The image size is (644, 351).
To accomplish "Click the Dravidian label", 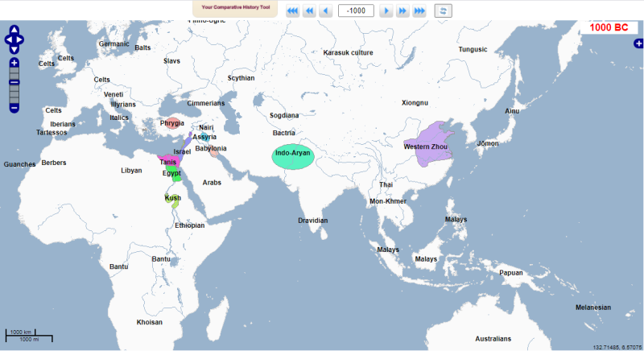I will 313,221.
